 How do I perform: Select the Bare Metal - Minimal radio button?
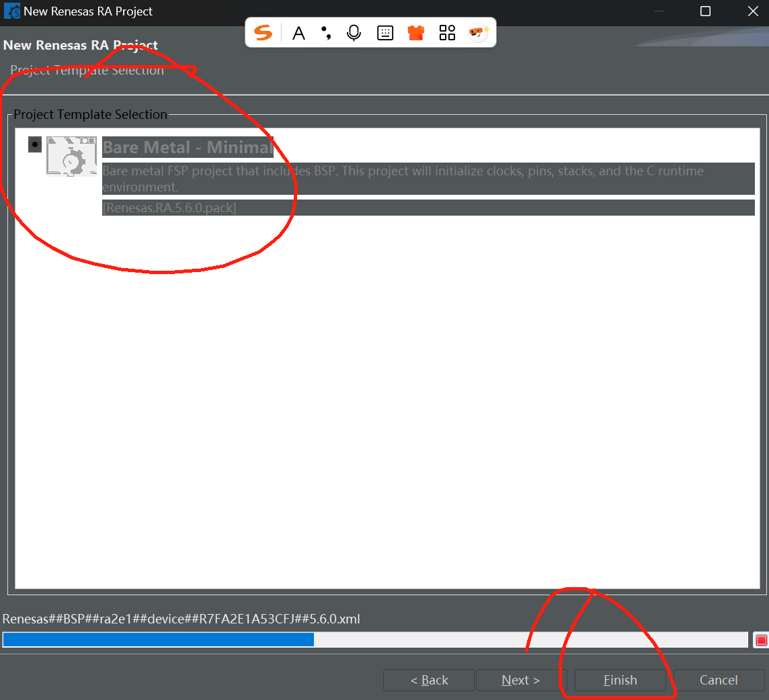35,144
